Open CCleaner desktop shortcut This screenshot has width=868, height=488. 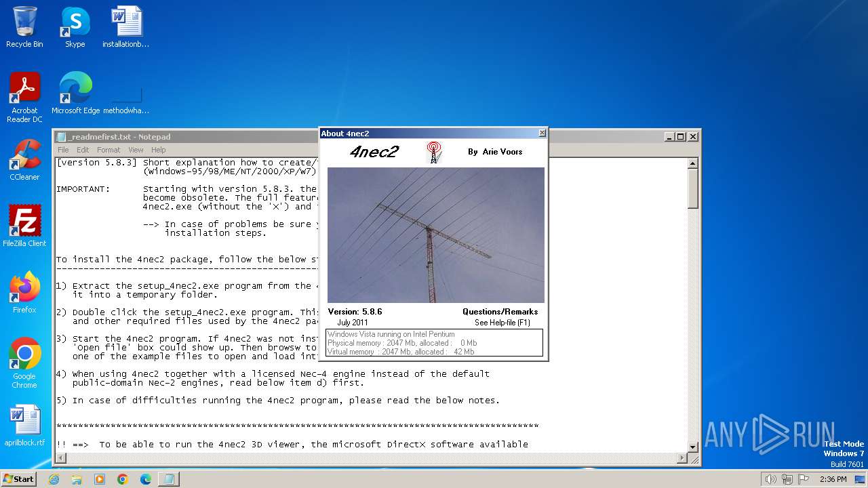pyautogui.click(x=24, y=160)
